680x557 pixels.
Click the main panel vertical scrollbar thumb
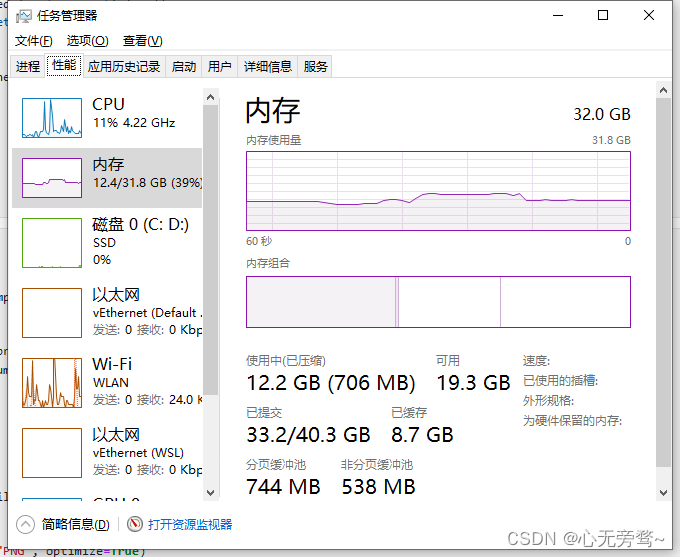pyautogui.click(x=663, y=282)
